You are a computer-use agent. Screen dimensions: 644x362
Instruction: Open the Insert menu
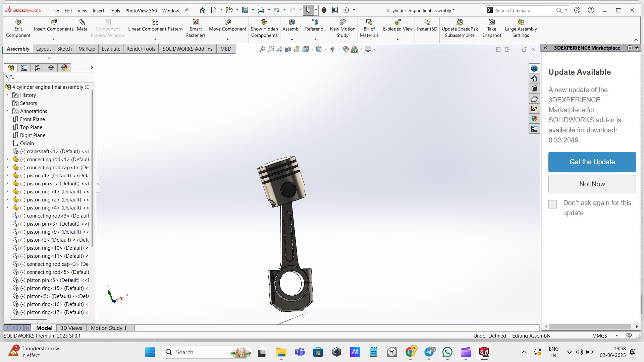coord(98,11)
